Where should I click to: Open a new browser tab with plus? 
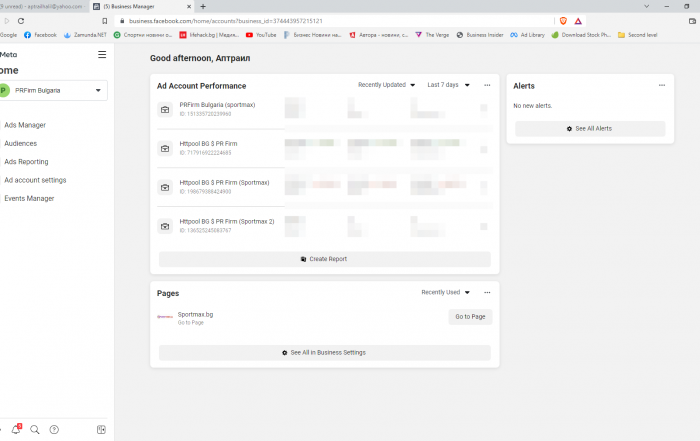[x=203, y=6]
